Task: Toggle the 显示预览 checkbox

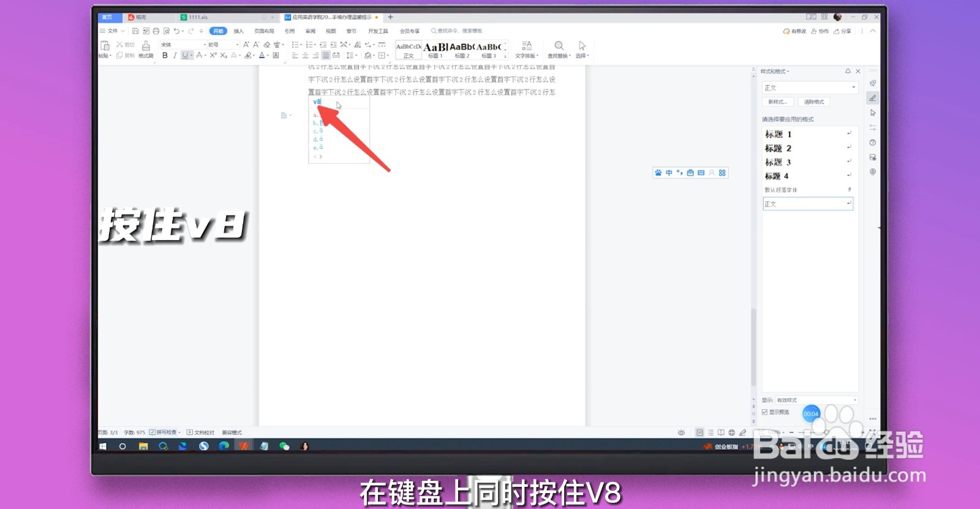Action: click(764, 412)
